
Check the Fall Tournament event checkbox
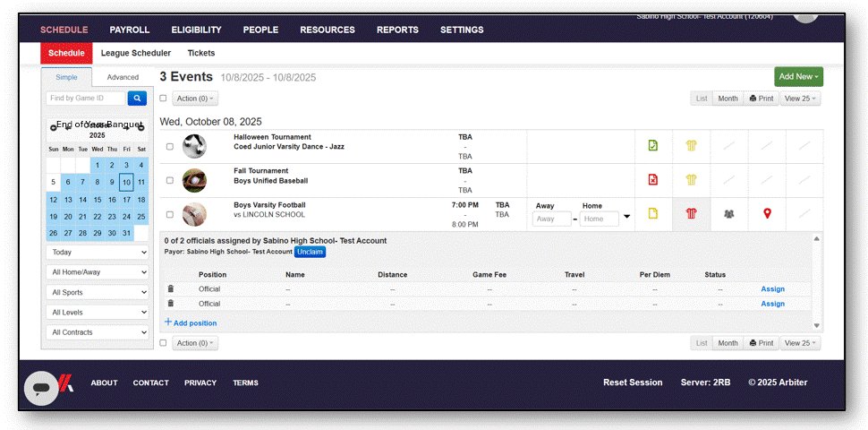pyautogui.click(x=170, y=181)
